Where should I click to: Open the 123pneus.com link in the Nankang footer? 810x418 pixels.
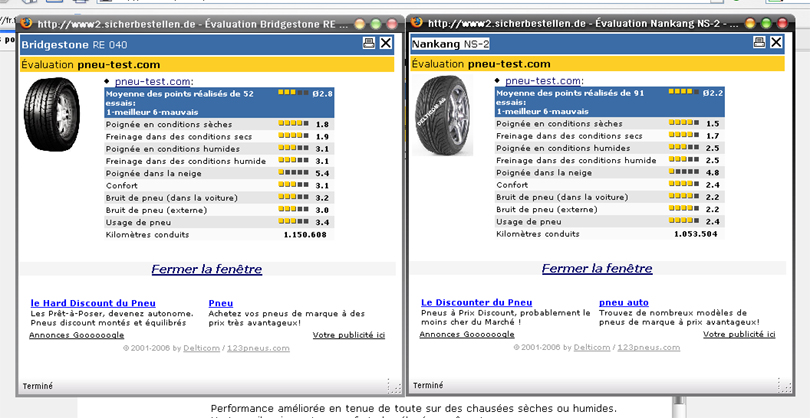(649, 348)
